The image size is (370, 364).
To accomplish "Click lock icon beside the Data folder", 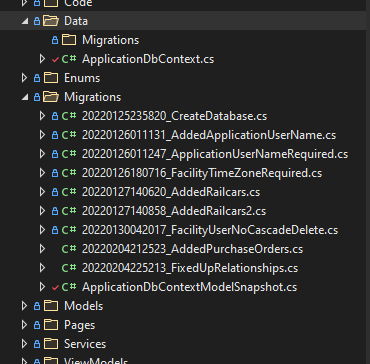I will pyautogui.click(x=37, y=21).
